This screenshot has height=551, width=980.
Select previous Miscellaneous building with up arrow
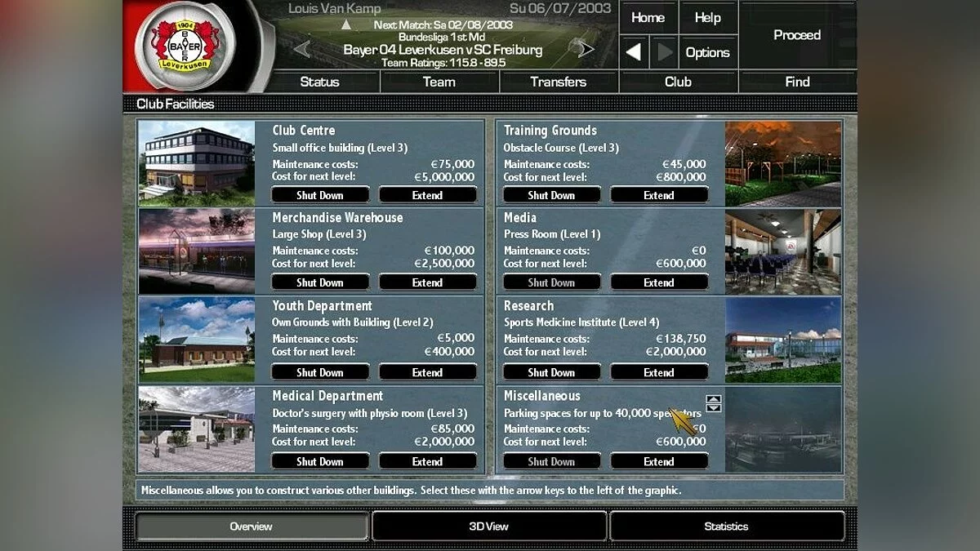(714, 399)
